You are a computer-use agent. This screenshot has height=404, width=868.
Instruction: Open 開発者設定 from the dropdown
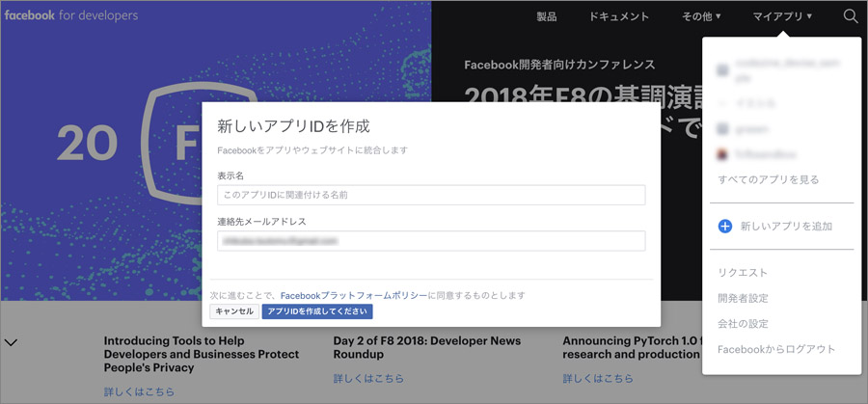coord(743,298)
